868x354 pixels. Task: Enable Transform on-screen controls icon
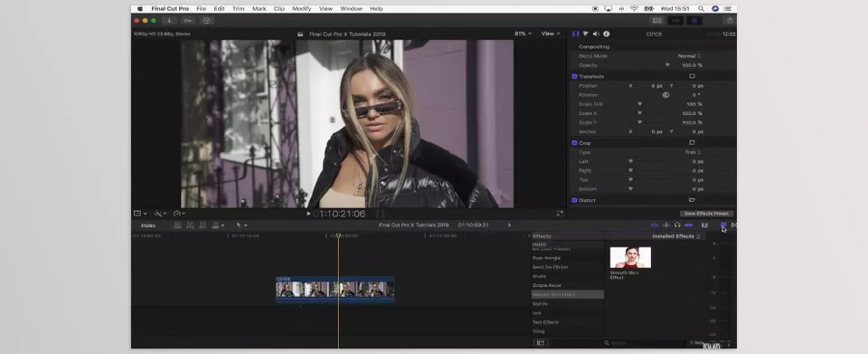coord(692,76)
